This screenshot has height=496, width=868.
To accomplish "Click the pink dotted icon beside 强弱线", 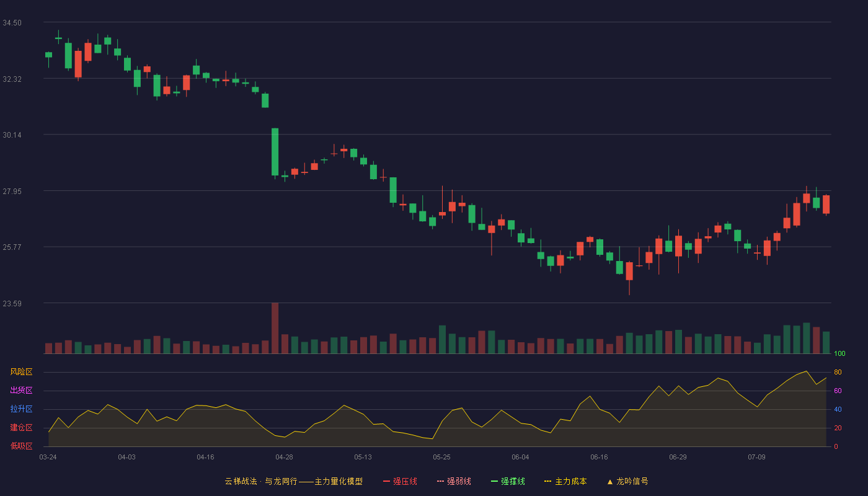I will pyautogui.click(x=441, y=481).
